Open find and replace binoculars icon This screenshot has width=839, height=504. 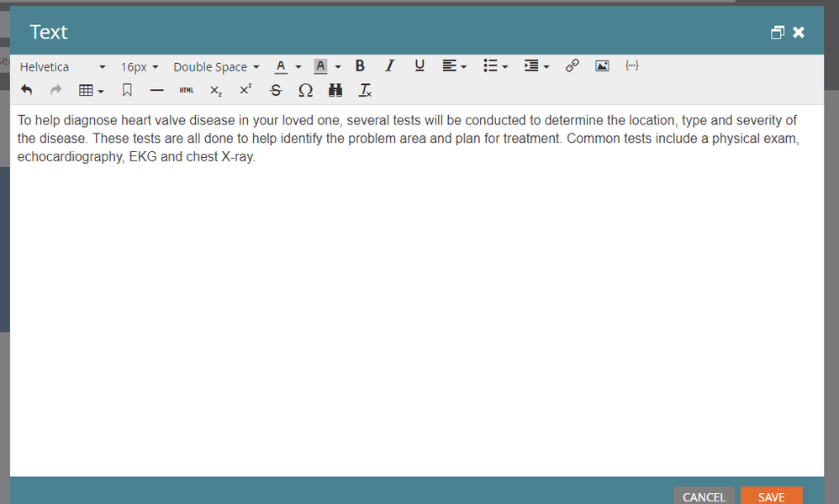335,91
